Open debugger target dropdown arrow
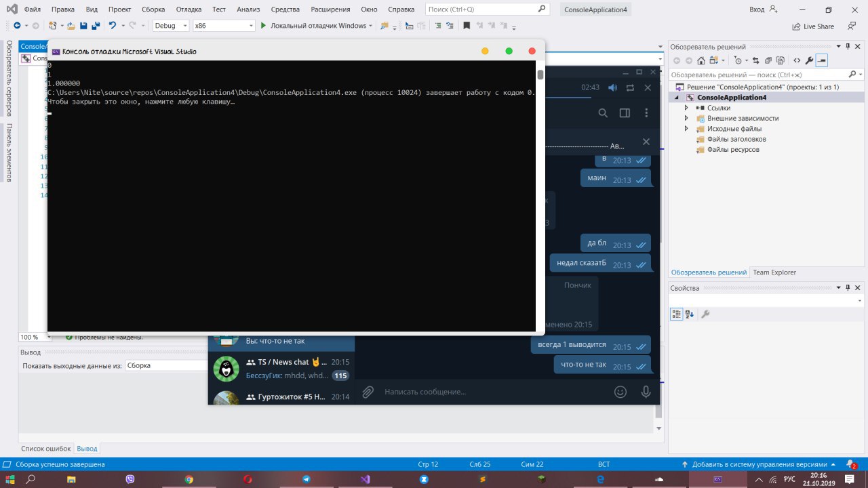The width and height of the screenshot is (868, 488). 371,26
